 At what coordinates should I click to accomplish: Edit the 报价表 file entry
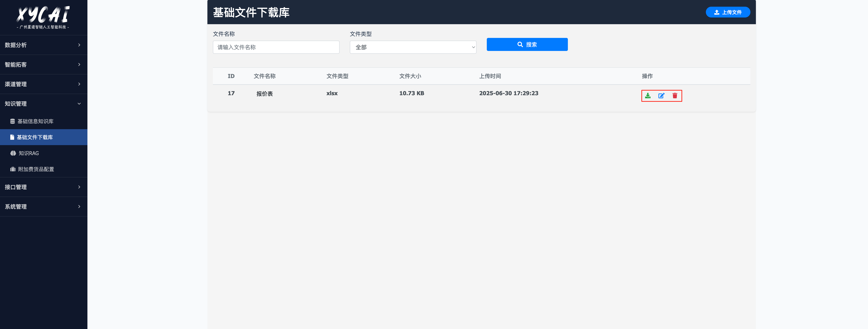(661, 96)
